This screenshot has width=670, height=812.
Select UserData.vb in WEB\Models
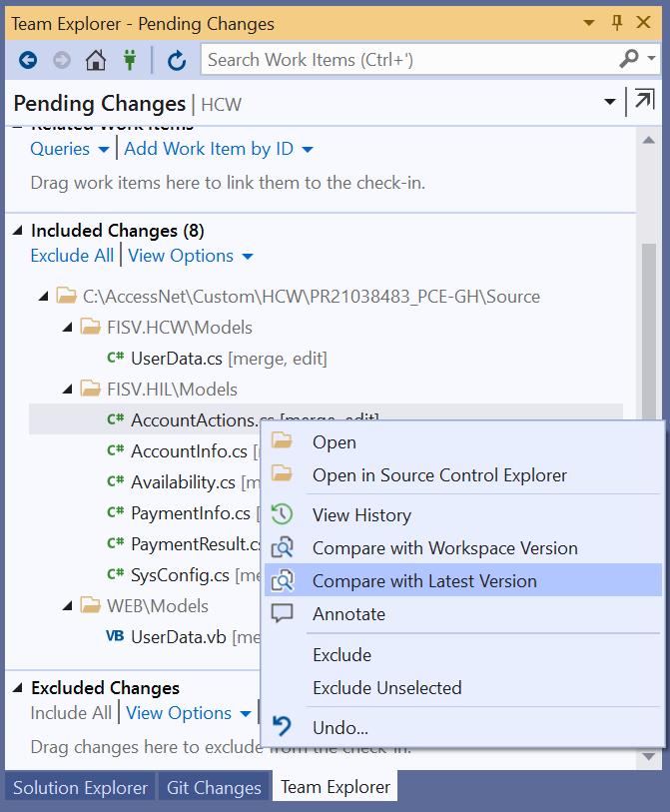tap(178, 637)
